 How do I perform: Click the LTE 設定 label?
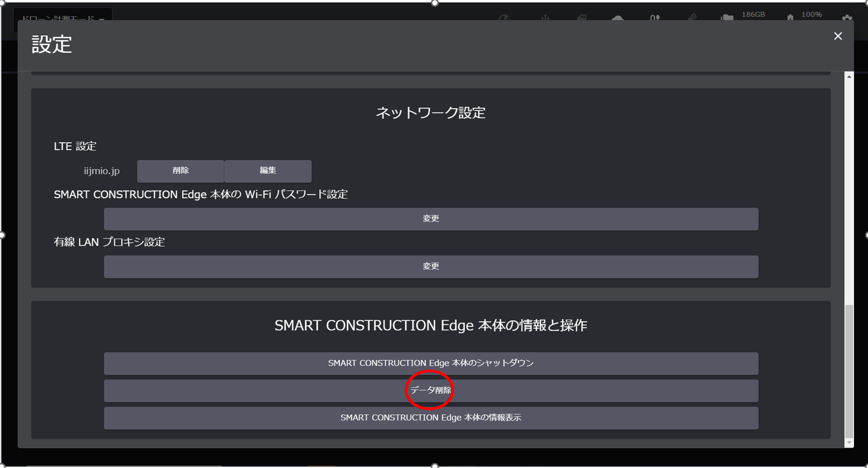(75, 146)
